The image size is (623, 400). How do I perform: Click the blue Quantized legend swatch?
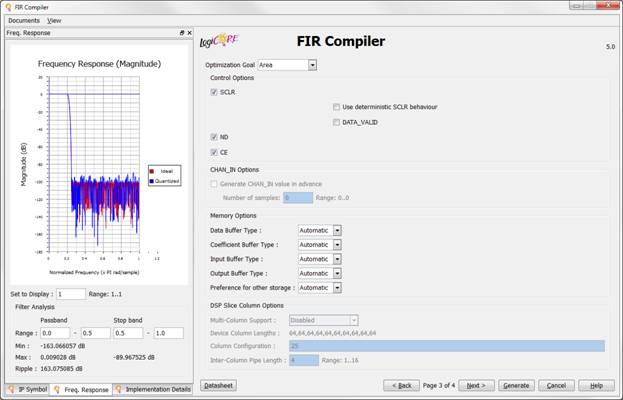152,181
